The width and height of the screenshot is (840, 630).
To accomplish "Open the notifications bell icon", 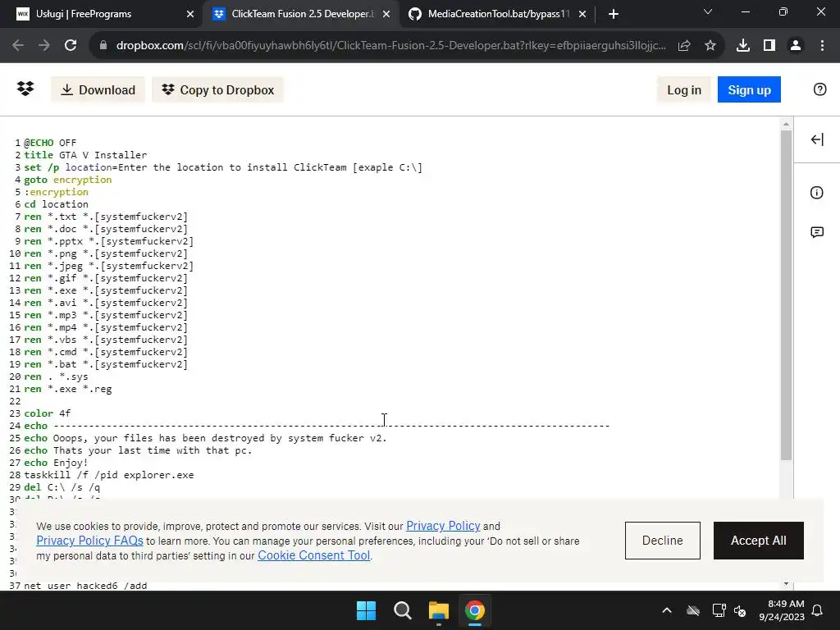I will [818, 610].
